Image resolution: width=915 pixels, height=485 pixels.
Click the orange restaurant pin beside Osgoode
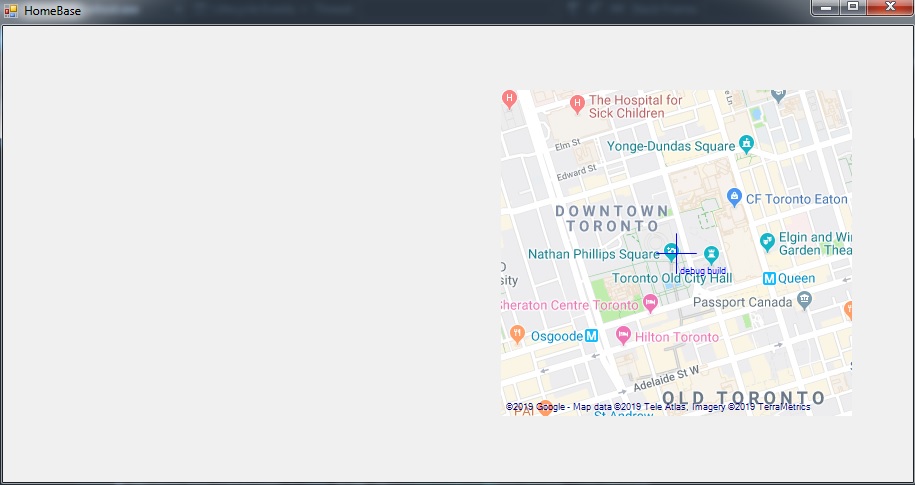[x=517, y=334]
